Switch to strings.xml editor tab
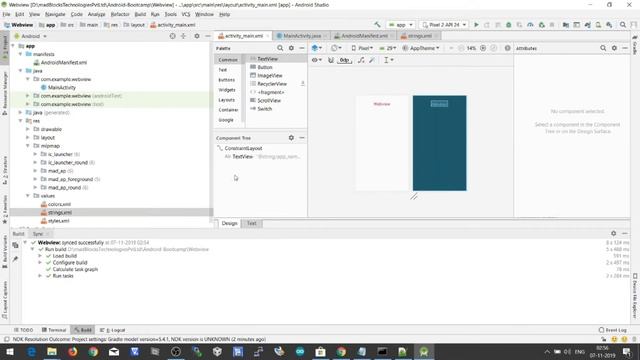Screen dimensions: 640x360 (x=420, y=36)
